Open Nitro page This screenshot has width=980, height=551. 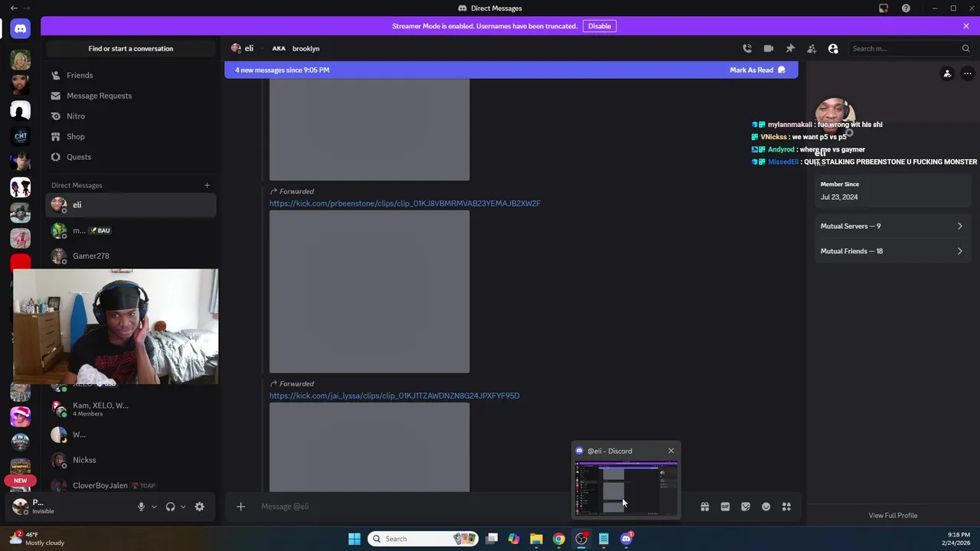pyautogui.click(x=131, y=116)
